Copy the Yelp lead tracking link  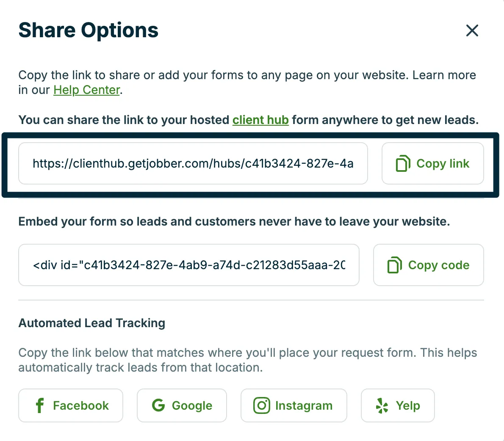398,405
